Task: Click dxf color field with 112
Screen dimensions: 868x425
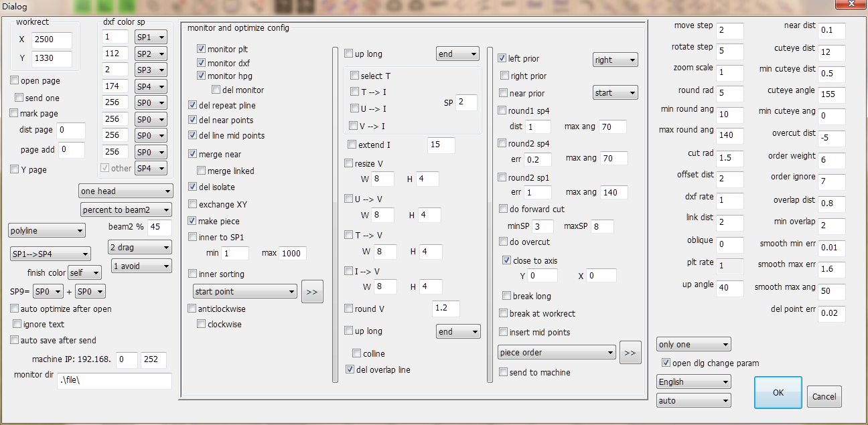Action: pyautogui.click(x=115, y=53)
